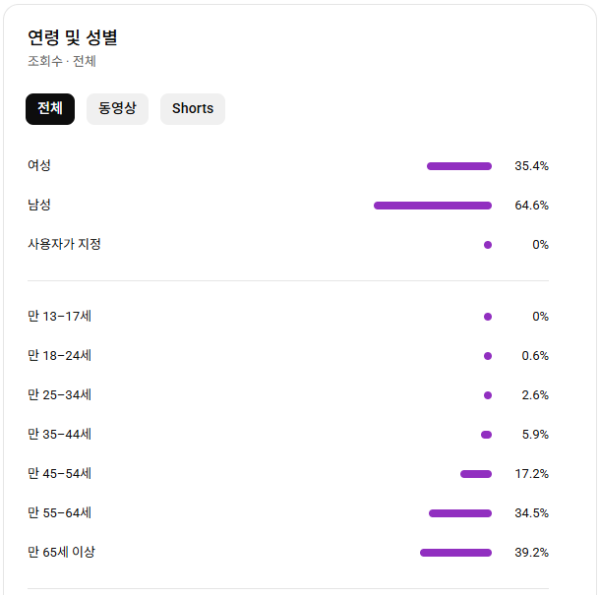
Task: Click the 만 65세 이상 label
Action: [61, 552]
